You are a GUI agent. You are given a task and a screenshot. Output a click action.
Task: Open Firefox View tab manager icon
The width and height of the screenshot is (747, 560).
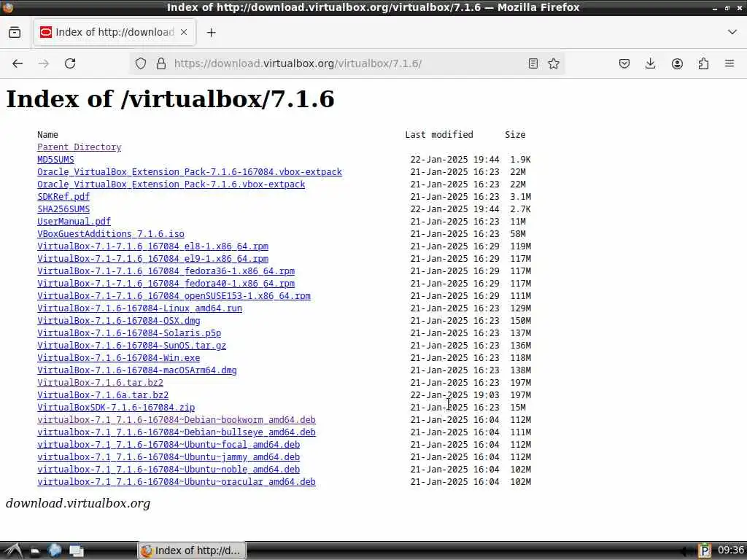(15, 32)
